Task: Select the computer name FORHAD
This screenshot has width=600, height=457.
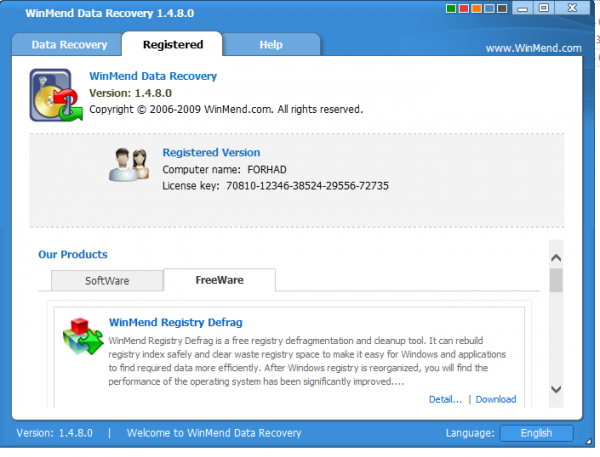Action: tap(267, 170)
